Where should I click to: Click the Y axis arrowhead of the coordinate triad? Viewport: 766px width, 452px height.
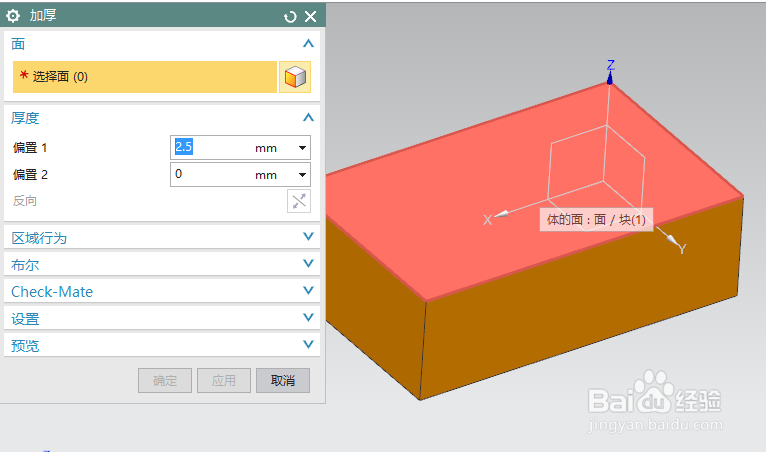(x=672, y=239)
